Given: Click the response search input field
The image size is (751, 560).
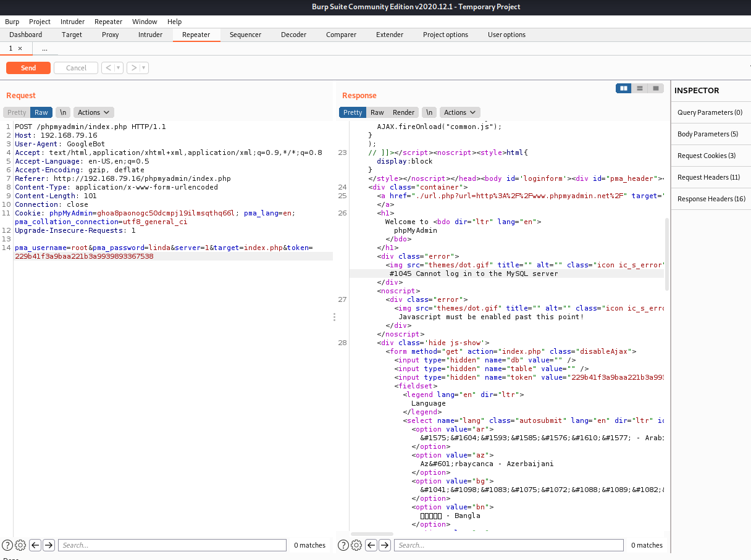Looking at the screenshot, I should (x=508, y=545).
